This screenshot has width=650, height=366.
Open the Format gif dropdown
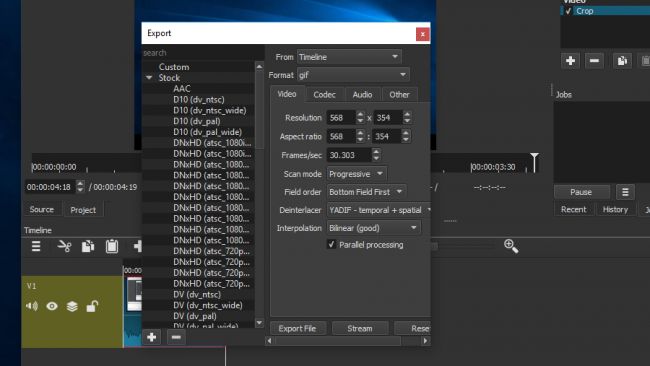353,75
